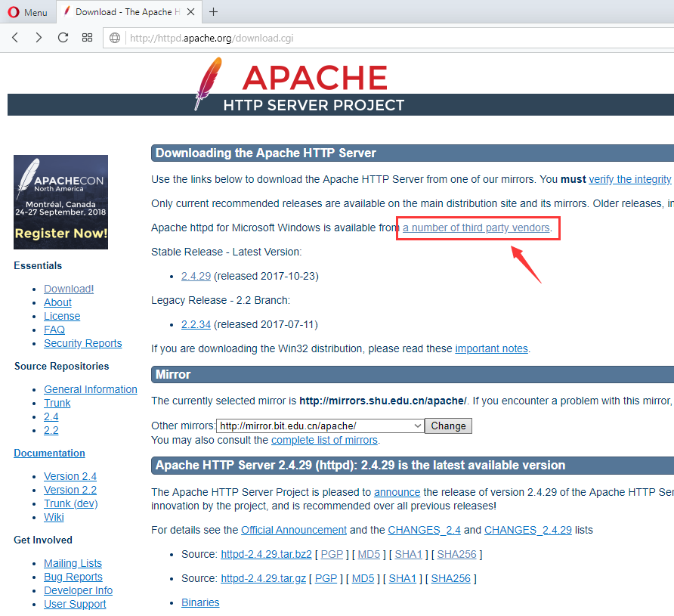Viewport: 674px width, 616px height.
Task: Open the Developer Info link
Action: point(79,590)
